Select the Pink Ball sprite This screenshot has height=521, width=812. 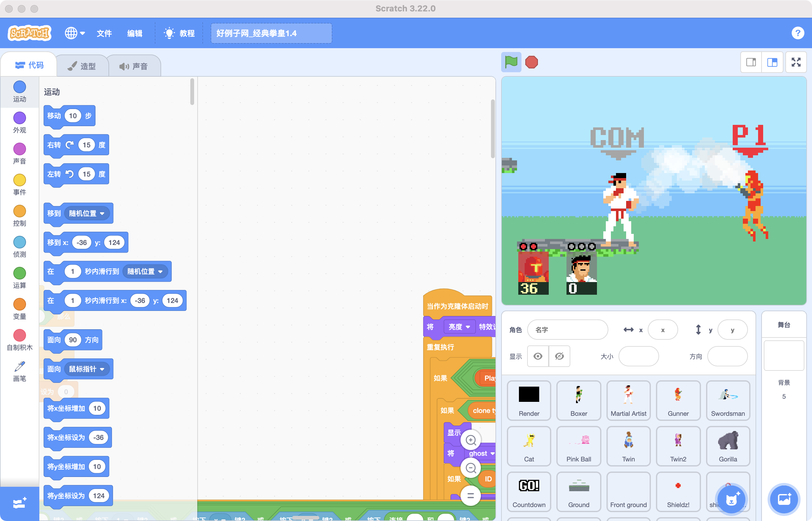pos(579,446)
